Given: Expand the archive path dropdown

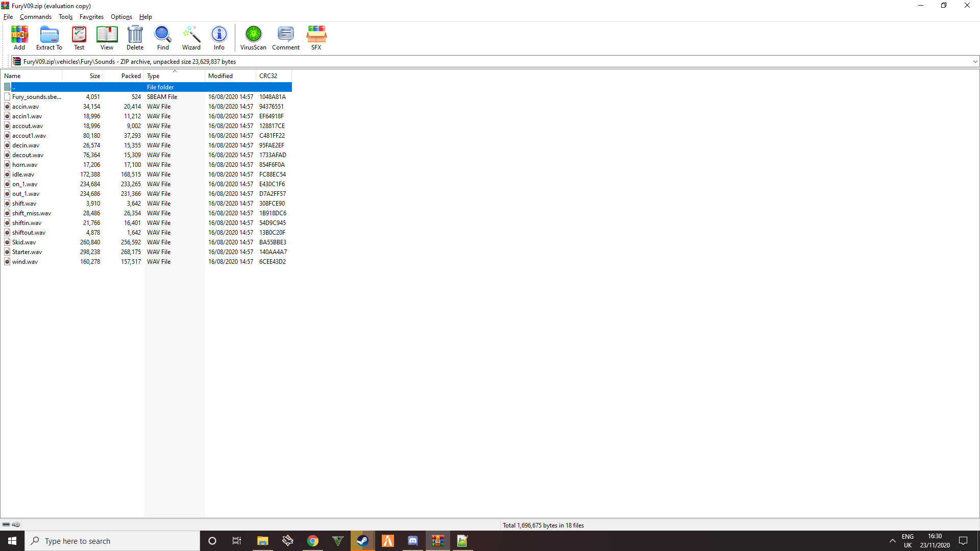Looking at the screenshot, I should point(975,62).
